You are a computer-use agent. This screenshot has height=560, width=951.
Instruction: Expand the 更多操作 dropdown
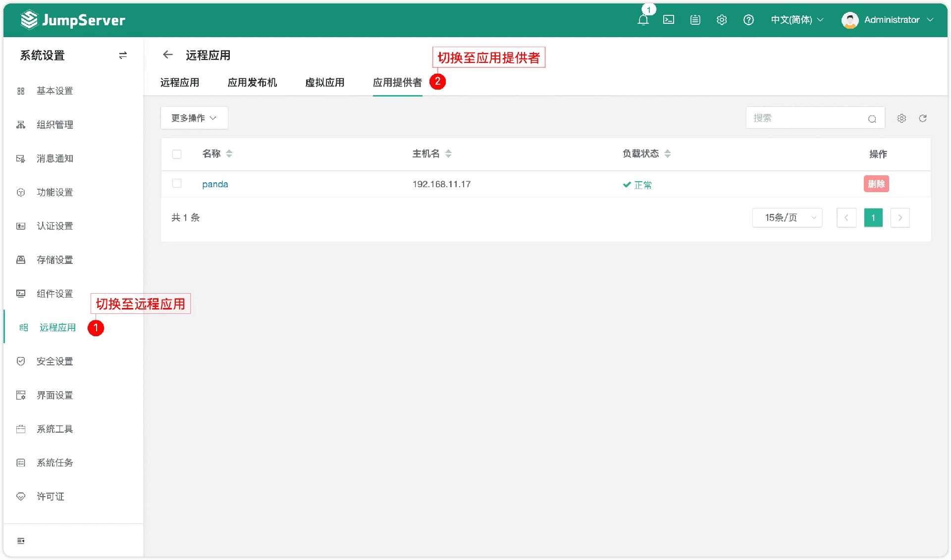pos(194,118)
